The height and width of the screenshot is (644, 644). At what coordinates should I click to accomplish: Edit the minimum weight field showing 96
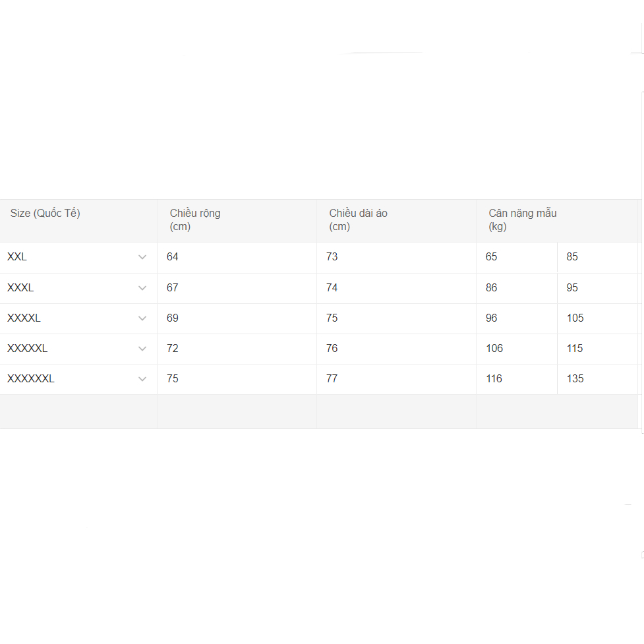[516, 318]
